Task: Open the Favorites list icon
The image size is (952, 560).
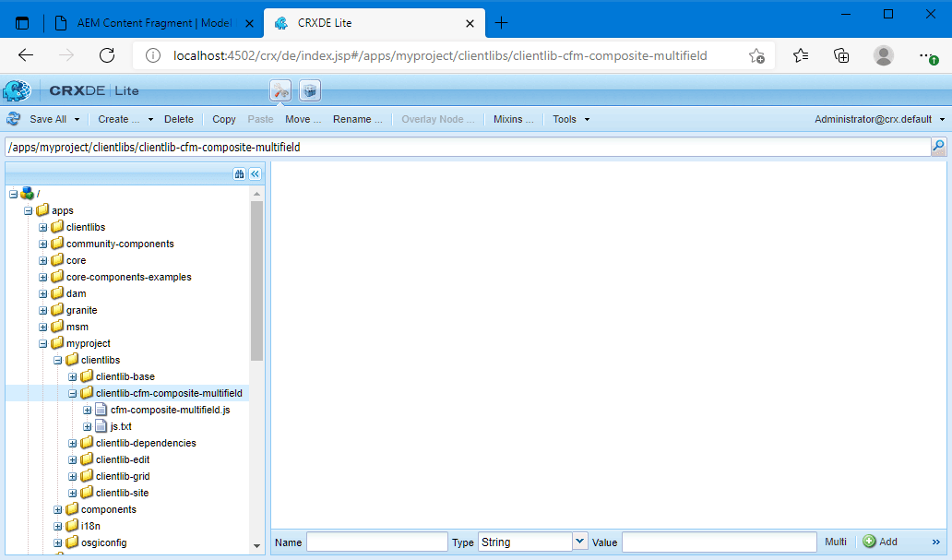Action: click(x=800, y=56)
